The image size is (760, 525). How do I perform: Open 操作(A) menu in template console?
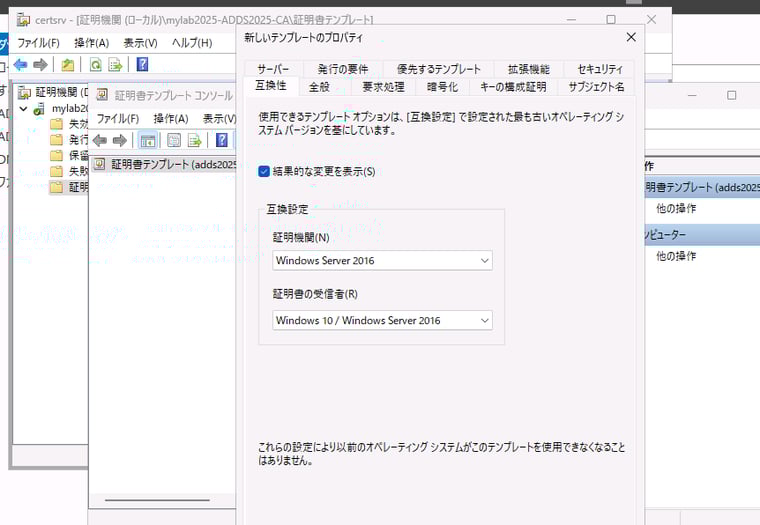tap(171, 119)
